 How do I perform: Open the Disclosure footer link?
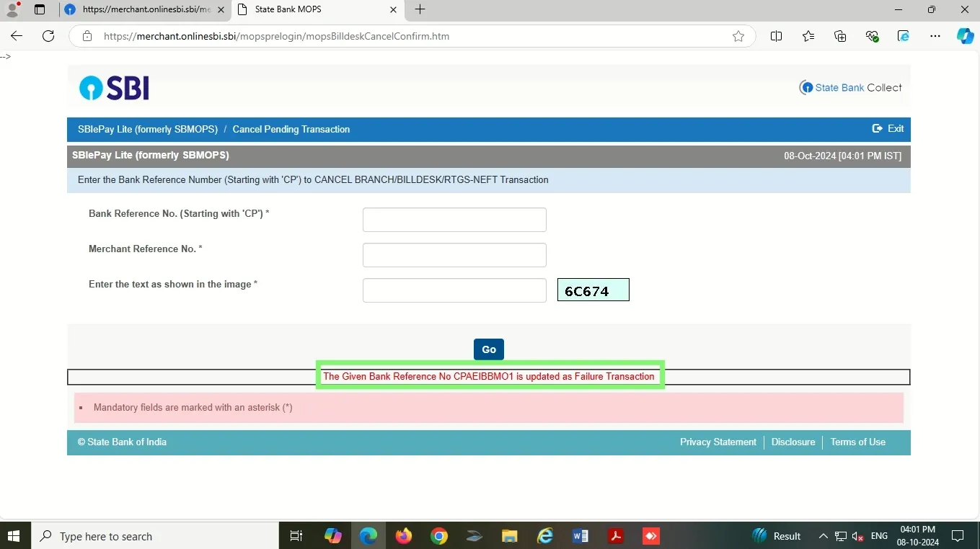click(x=793, y=442)
